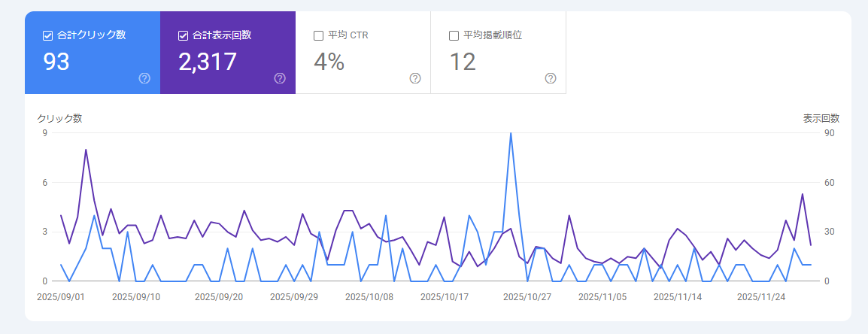Select the 2025/10/08 axis date label

pos(369,297)
